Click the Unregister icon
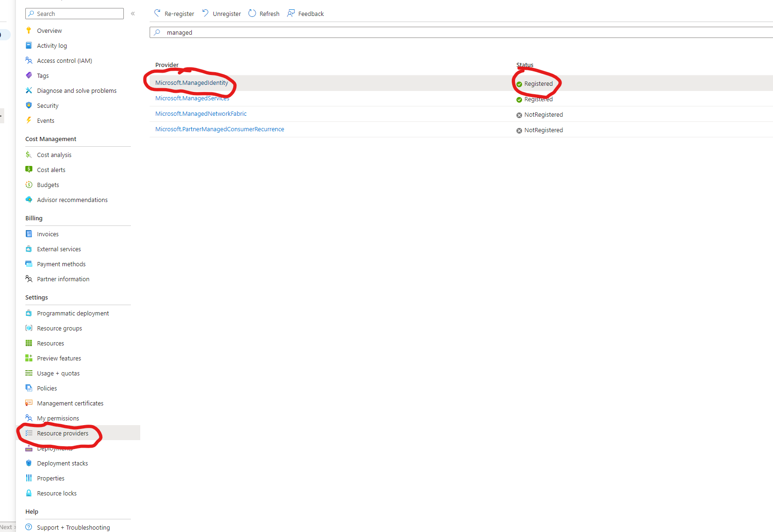Screen dimensions: 773x532 pyautogui.click(x=205, y=13)
